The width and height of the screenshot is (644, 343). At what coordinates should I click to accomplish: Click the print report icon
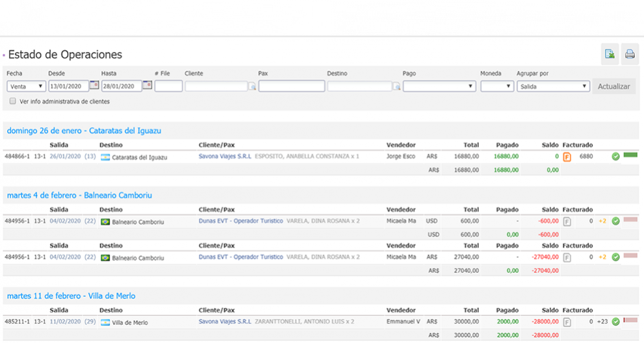click(629, 55)
